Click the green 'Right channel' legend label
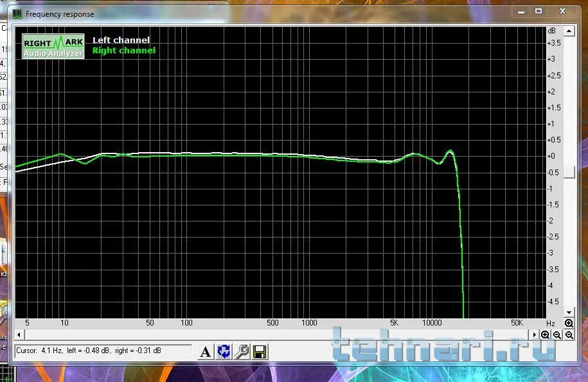The height and width of the screenshot is (382, 588). [x=124, y=51]
